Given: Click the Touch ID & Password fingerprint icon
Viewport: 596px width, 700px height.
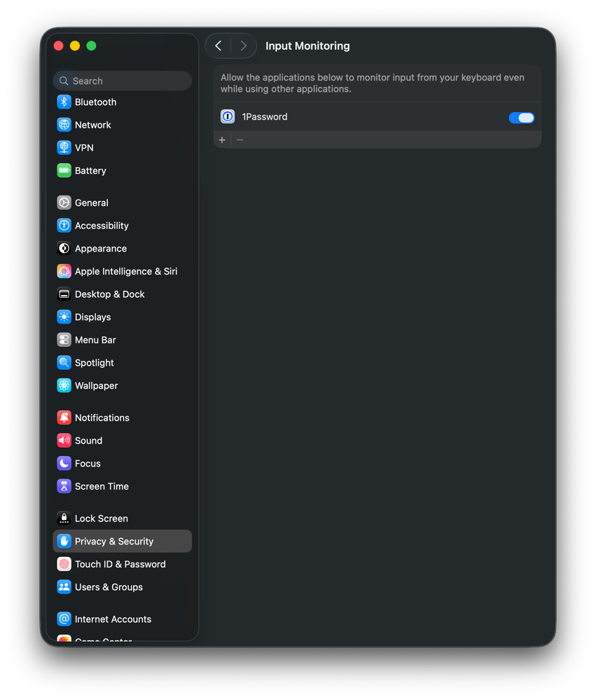Looking at the screenshot, I should [x=64, y=564].
